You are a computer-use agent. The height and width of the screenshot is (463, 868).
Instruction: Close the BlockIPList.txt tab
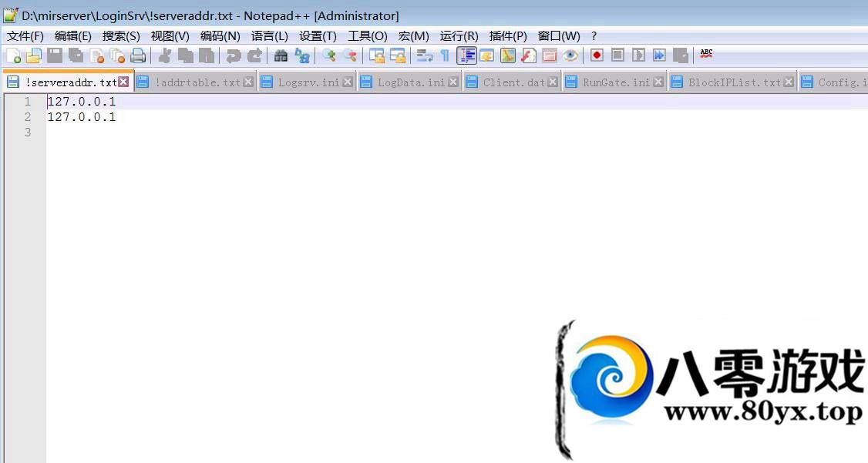[x=789, y=82]
